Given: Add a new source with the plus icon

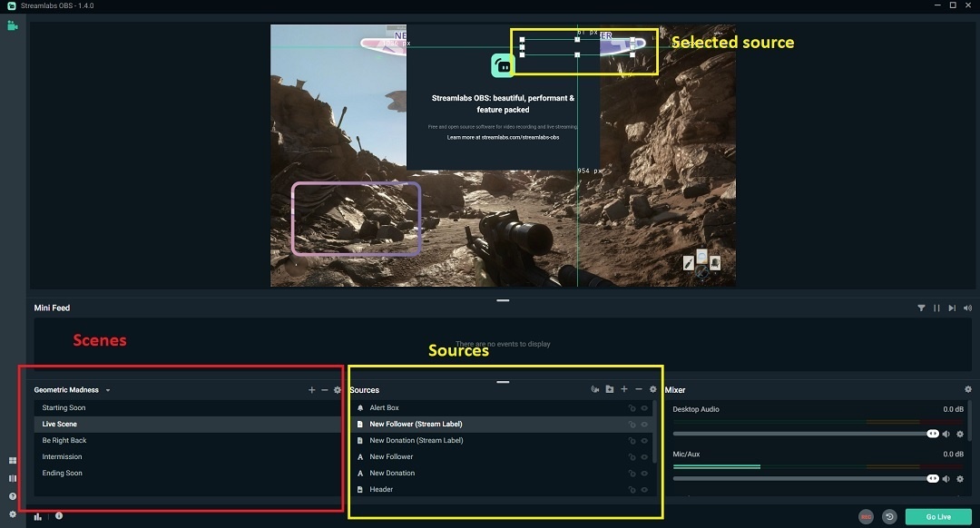Looking at the screenshot, I should [623, 389].
